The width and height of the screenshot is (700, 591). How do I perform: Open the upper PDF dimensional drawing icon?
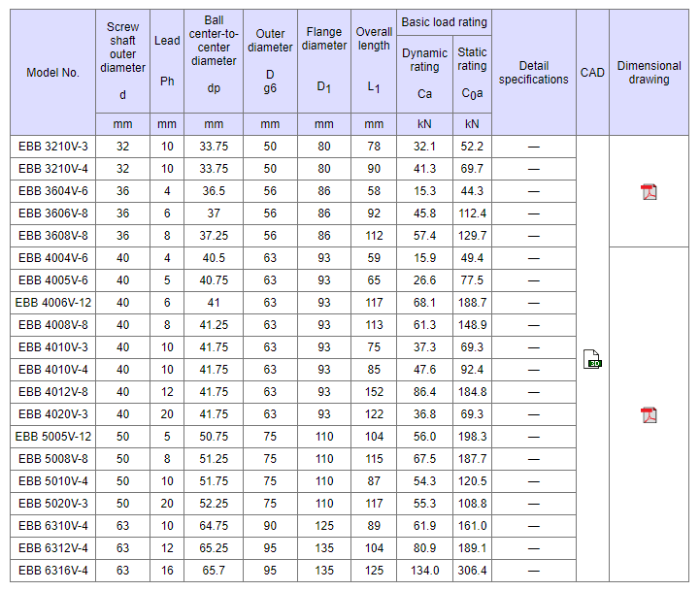[x=649, y=191]
